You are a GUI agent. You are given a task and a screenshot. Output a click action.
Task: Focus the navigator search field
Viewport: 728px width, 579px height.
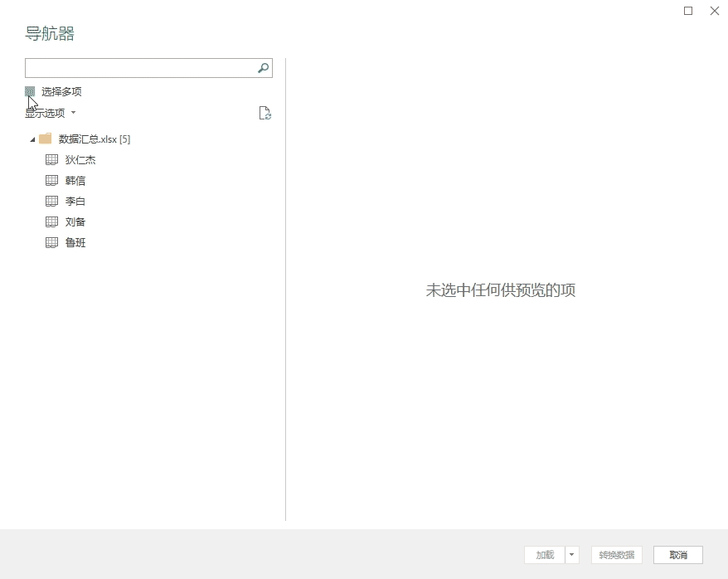pyautogui.click(x=148, y=68)
